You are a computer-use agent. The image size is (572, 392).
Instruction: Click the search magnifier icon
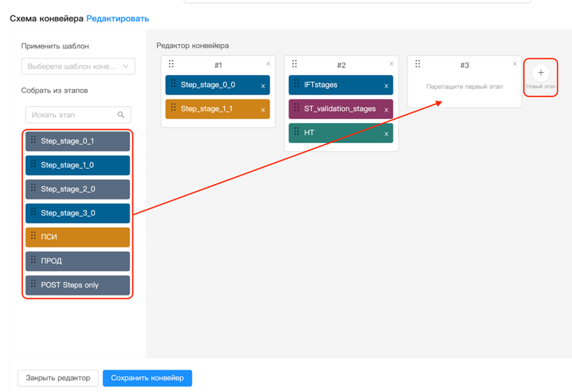[121, 115]
